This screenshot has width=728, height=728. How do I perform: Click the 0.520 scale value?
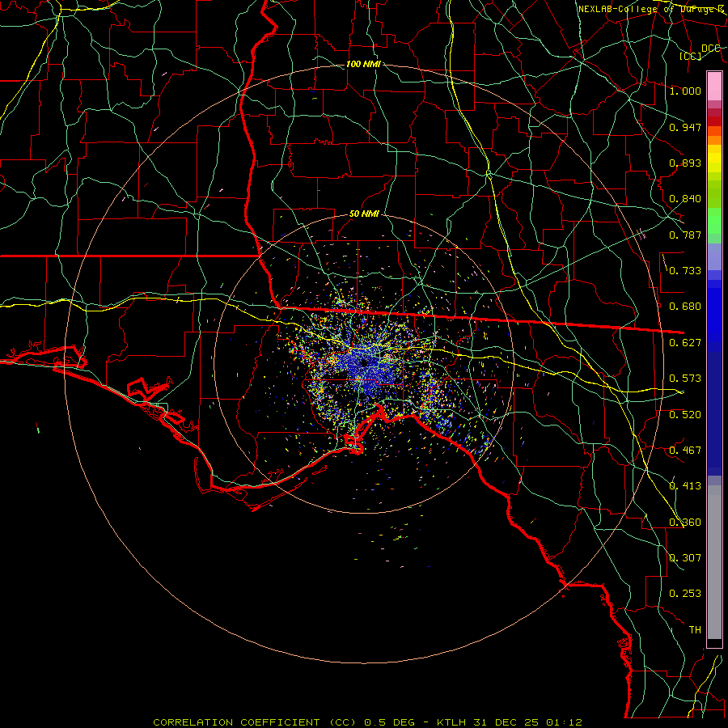(x=685, y=415)
